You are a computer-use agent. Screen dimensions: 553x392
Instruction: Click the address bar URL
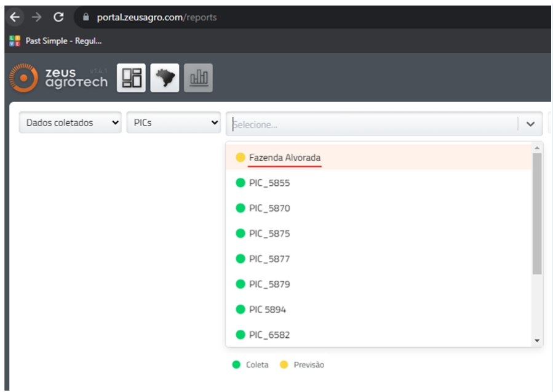(157, 17)
